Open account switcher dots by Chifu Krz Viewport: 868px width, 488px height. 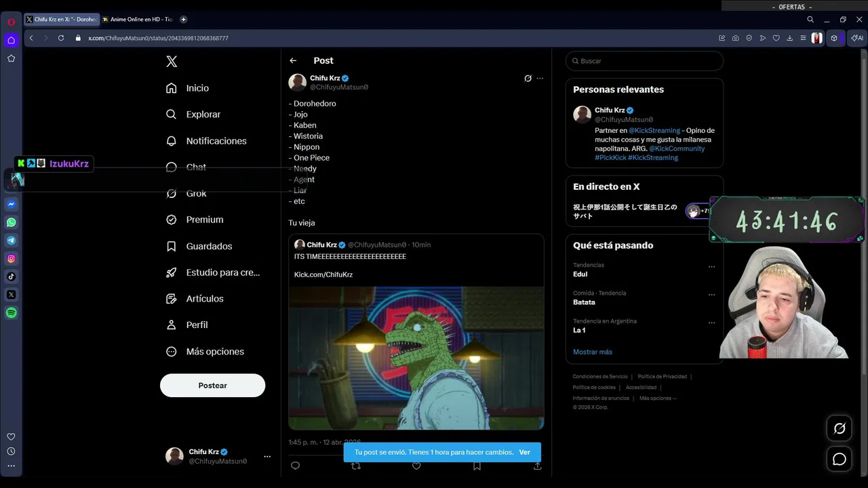[x=267, y=456]
